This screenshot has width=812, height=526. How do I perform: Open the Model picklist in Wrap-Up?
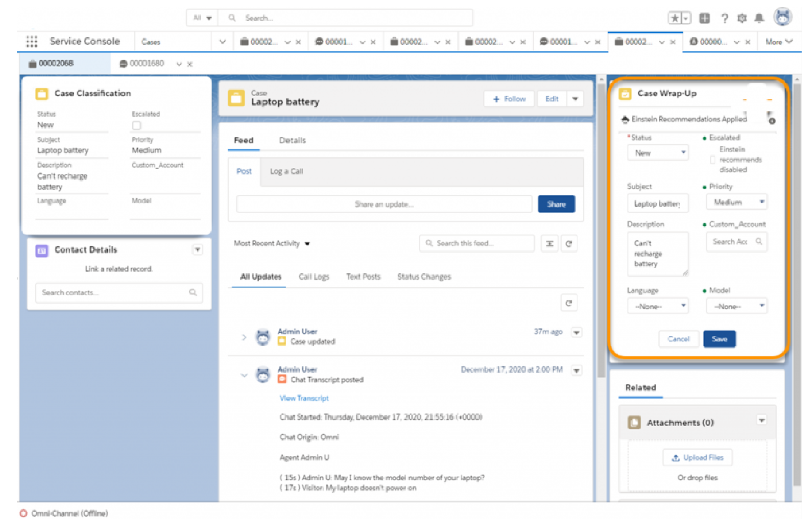click(x=737, y=306)
